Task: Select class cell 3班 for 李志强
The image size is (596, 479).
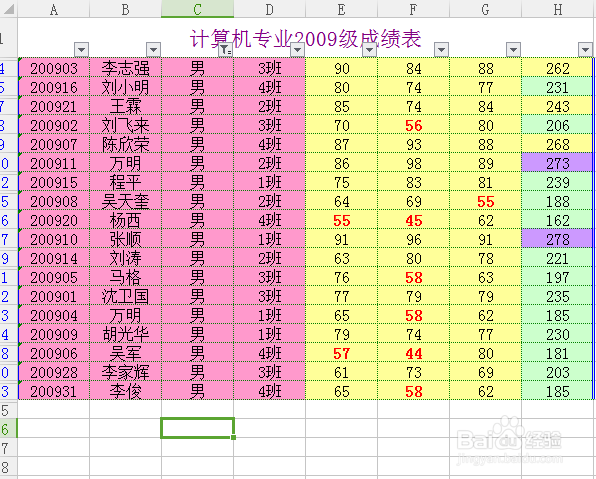Action: (269, 68)
